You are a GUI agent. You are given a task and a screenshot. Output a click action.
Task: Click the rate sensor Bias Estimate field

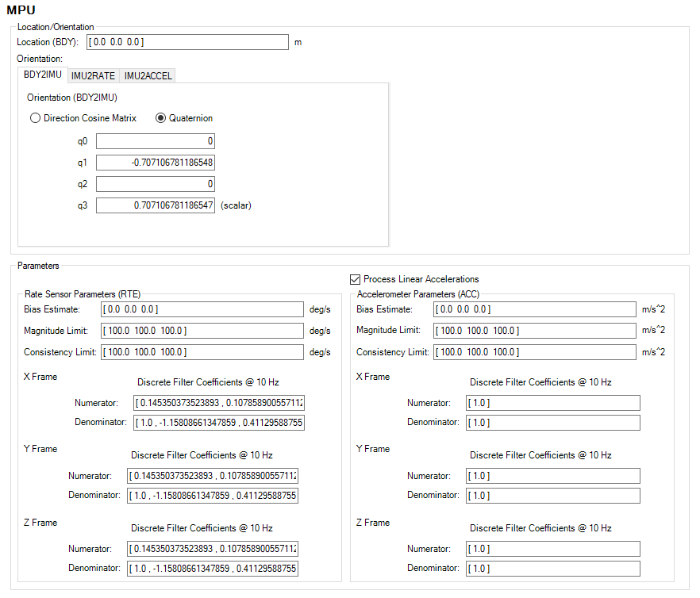203,309
